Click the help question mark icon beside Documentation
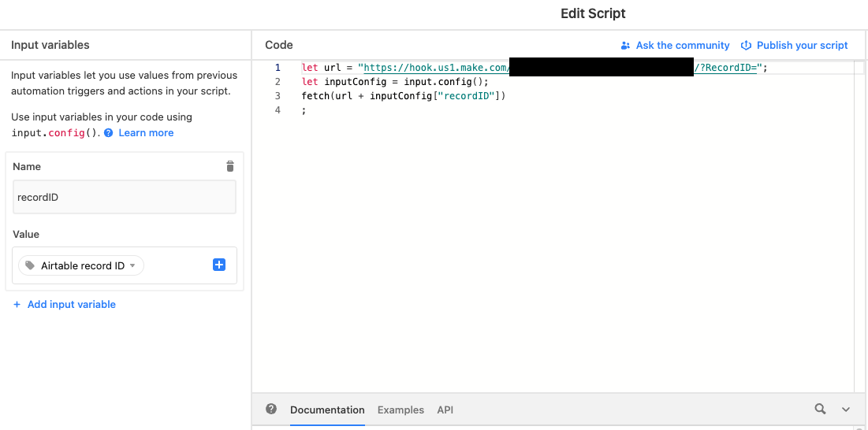This screenshot has height=430, width=868. click(271, 409)
